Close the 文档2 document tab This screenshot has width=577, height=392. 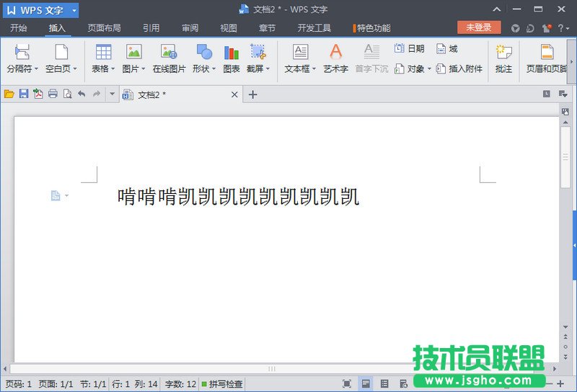click(x=234, y=95)
